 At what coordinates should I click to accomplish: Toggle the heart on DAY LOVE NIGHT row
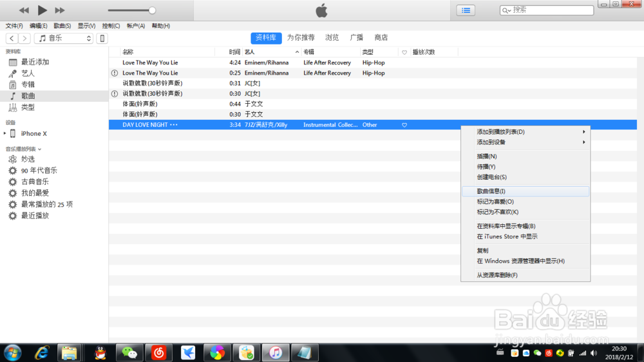404,125
